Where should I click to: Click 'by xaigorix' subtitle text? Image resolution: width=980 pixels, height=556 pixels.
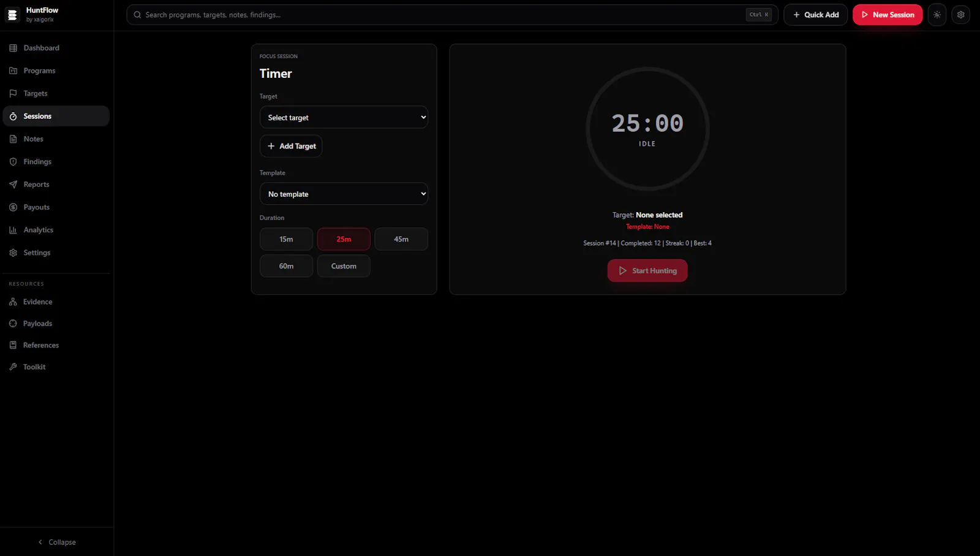tap(40, 20)
